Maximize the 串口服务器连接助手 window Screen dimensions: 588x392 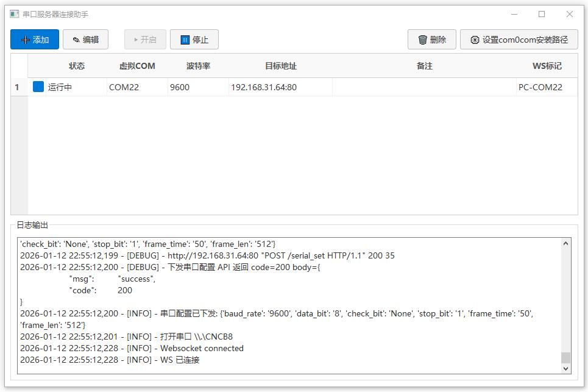click(542, 14)
